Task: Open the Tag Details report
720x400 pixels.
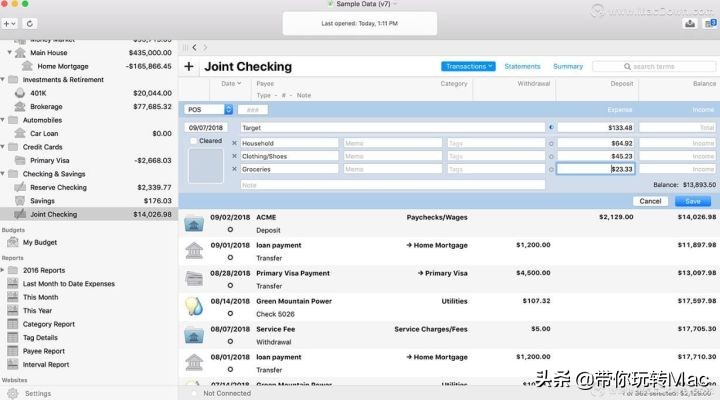Action: point(40,338)
